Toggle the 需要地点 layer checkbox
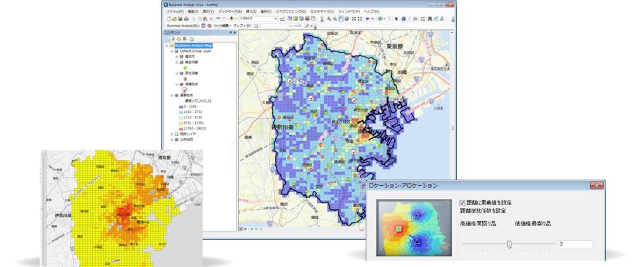 [177, 95]
